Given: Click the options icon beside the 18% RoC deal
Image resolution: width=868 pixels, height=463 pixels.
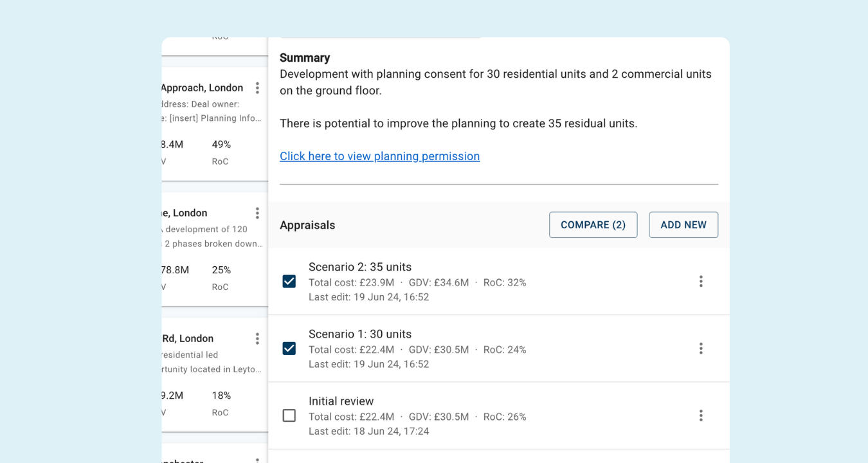Looking at the screenshot, I should pyautogui.click(x=257, y=338).
